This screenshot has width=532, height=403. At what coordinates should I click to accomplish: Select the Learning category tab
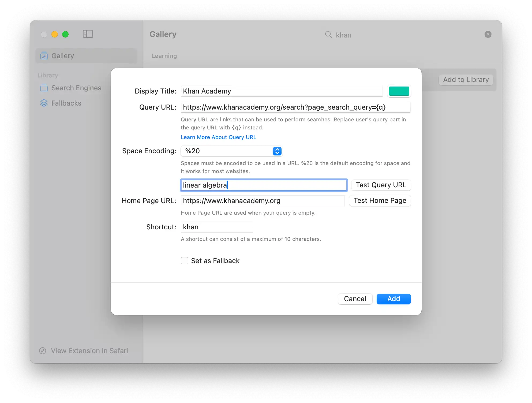pyautogui.click(x=164, y=56)
